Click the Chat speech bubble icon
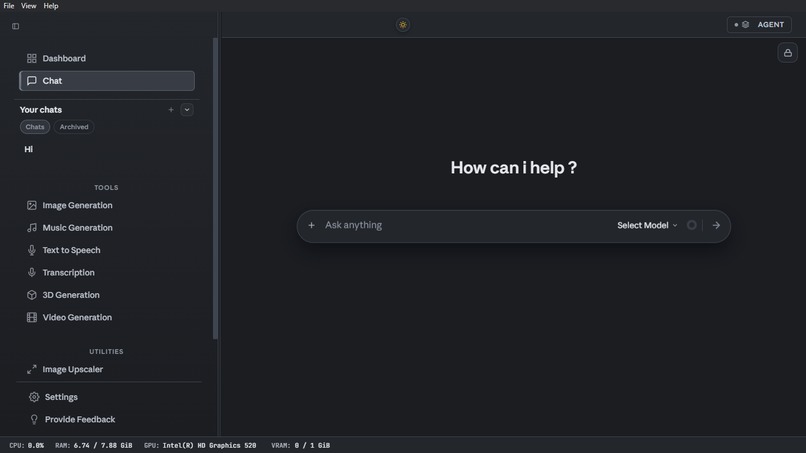Image resolution: width=806 pixels, height=453 pixels. tap(32, 81)
